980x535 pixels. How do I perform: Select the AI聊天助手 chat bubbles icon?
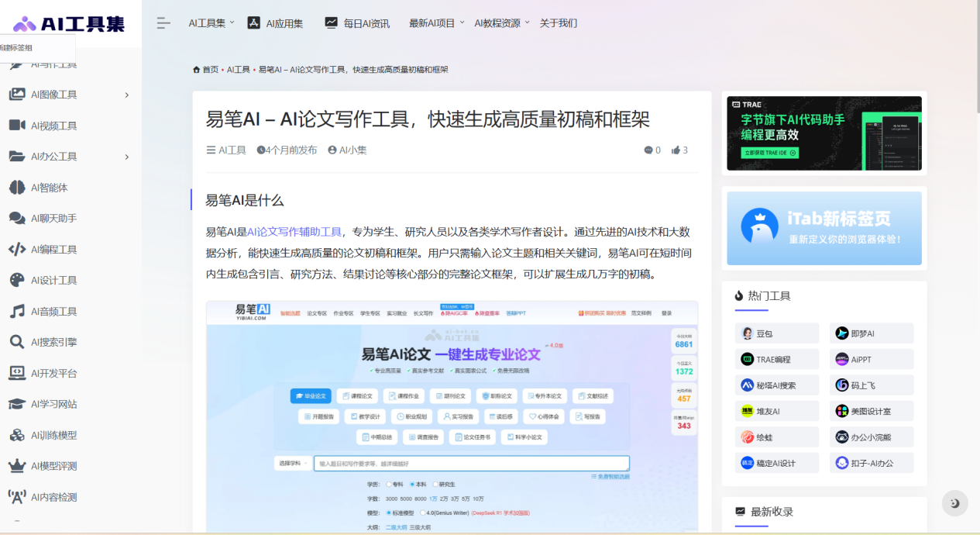point(17,219)
